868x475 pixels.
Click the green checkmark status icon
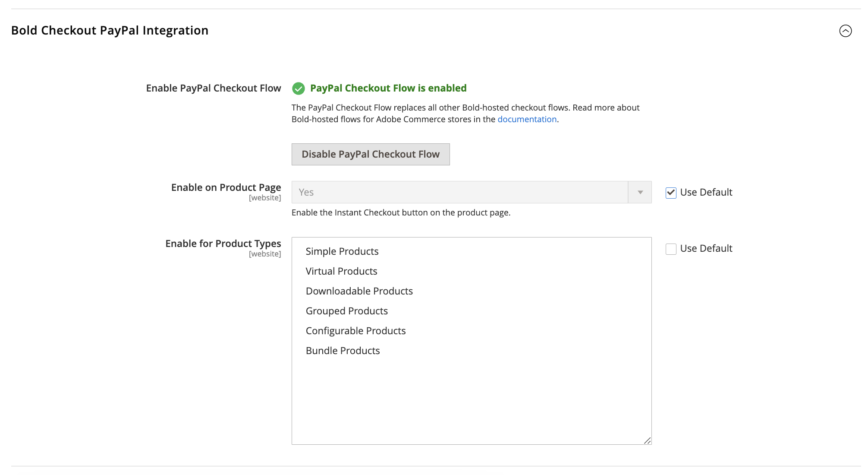pos(299,88)
